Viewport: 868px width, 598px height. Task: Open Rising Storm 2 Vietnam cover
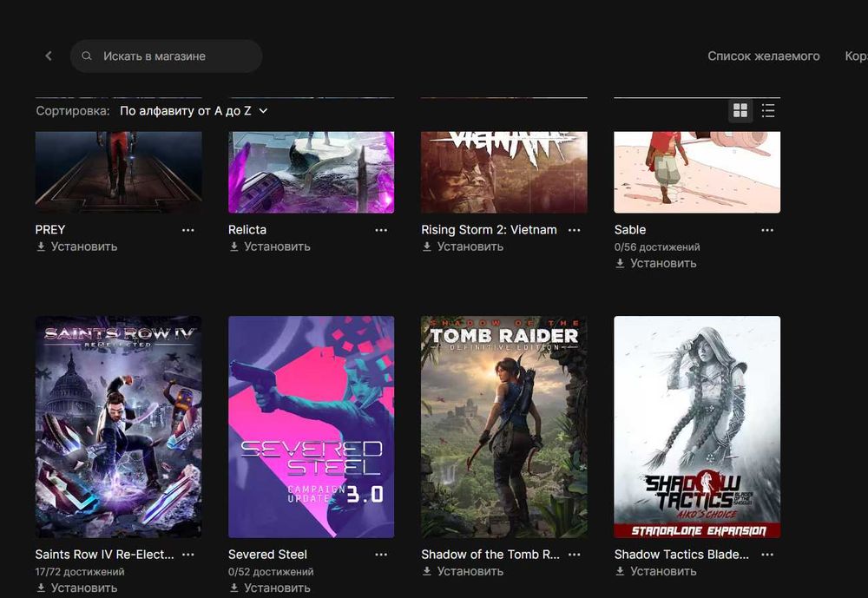pos(504,172)
